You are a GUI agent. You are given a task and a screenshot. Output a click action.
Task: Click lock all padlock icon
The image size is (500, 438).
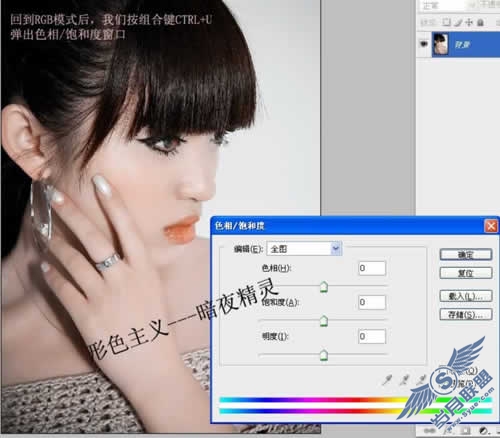pyautogui.click(x=480, y=22)
